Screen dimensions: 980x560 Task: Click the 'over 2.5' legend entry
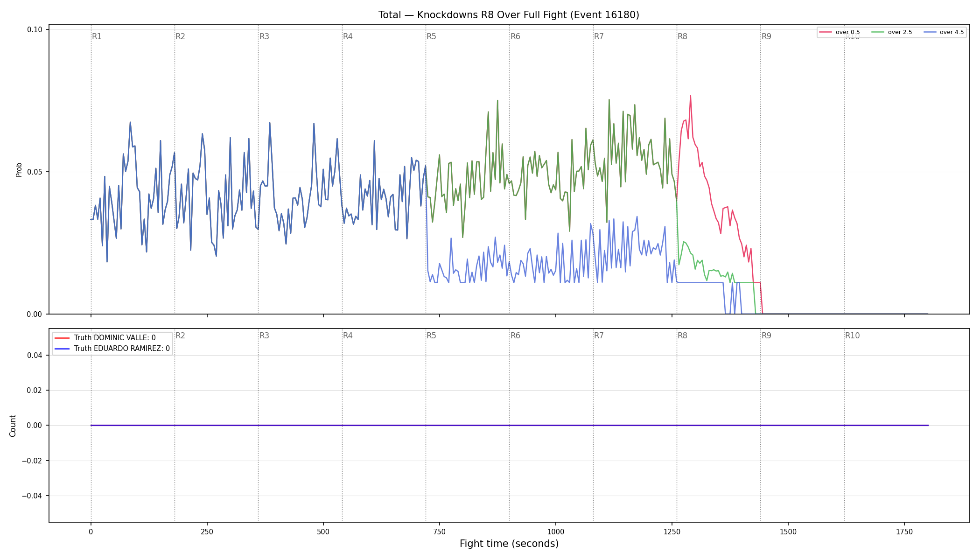(892, 32)
